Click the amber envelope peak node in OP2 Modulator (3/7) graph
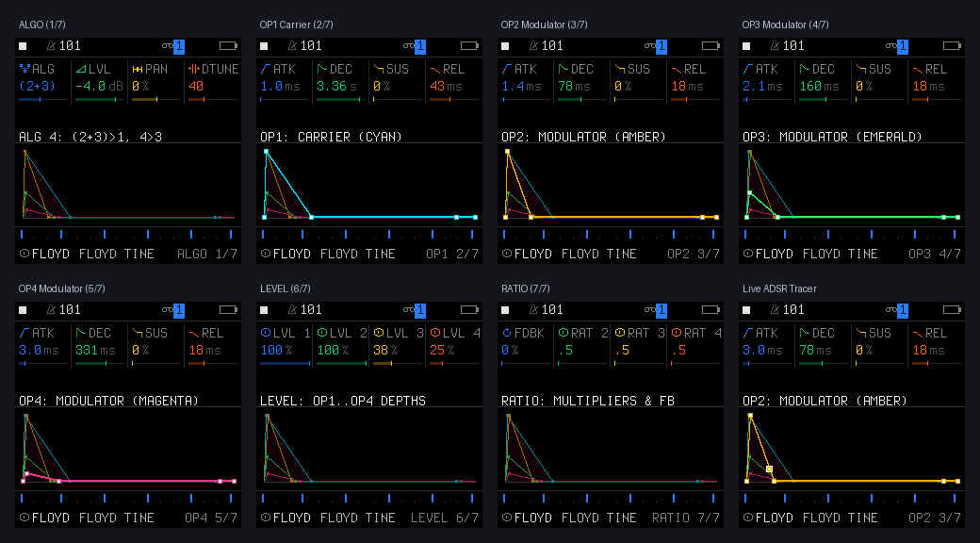 (508, 152)
